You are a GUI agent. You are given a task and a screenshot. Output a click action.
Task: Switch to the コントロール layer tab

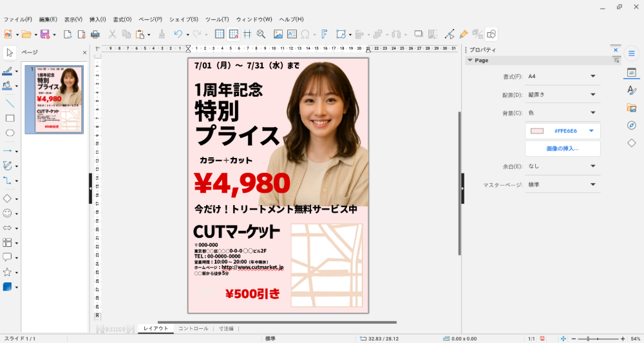pos(193,329)
